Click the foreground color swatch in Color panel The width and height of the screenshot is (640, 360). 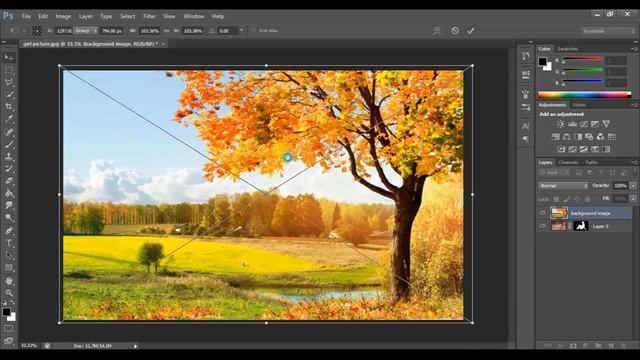pyautogui.click(x=542, y=62)
